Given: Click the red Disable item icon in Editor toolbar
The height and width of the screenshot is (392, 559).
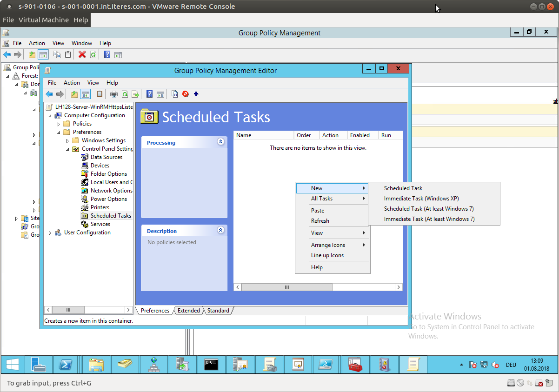Looking at the screenshot, I should (x=186, y=94).
